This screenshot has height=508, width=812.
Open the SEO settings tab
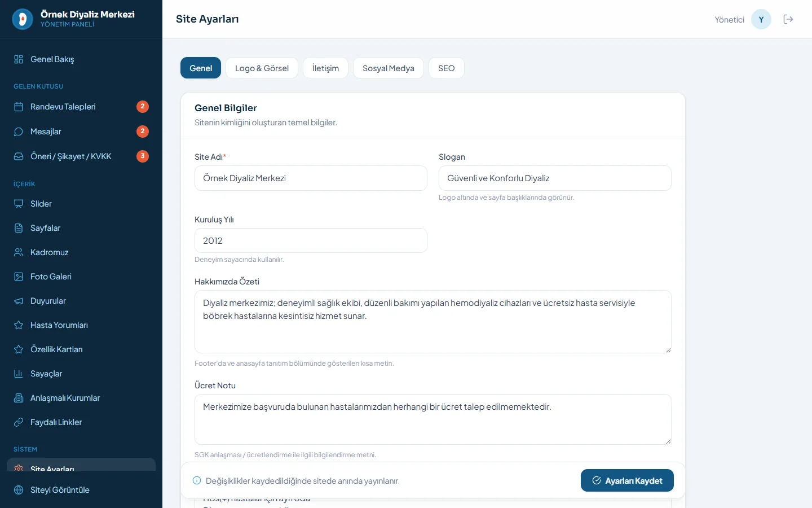click(x=447, y=68)
